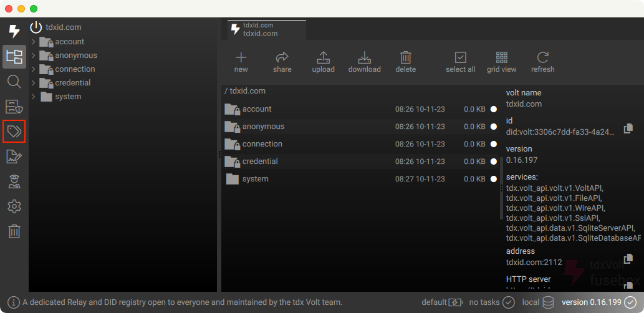Expand the anonymous folder in tree
Screen dimensions: 644x313
34,55
